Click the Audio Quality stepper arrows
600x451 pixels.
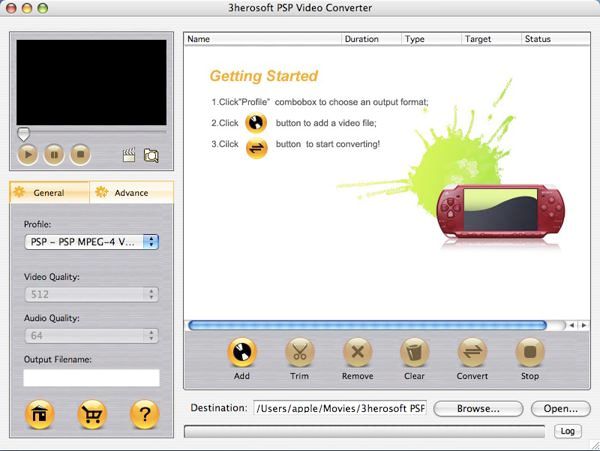tap(152, 335)
